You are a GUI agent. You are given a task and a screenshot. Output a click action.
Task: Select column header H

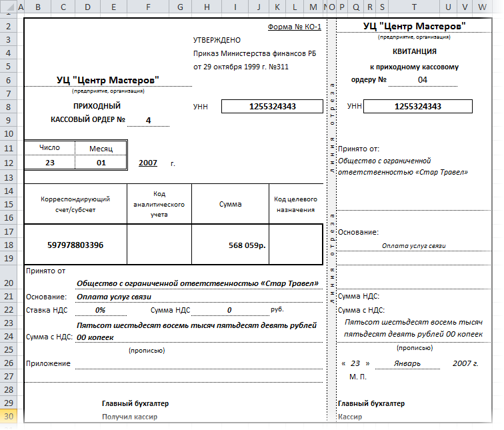tap(207, 7)
